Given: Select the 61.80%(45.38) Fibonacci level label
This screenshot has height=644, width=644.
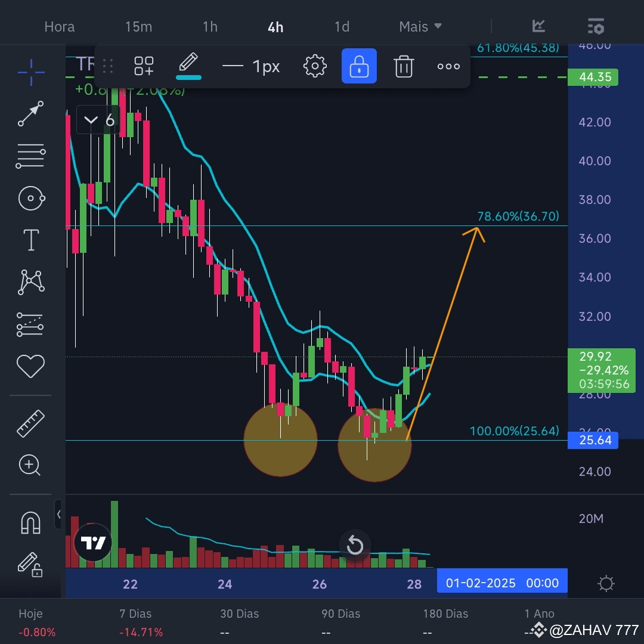Looking at the screenshot, I should (x=518, y=48).
